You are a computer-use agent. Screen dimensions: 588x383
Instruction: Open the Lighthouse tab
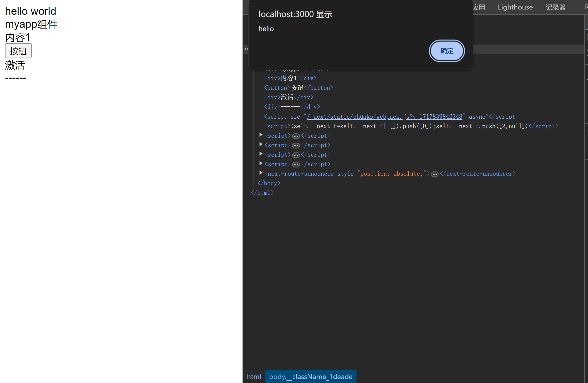pos(515,7)
